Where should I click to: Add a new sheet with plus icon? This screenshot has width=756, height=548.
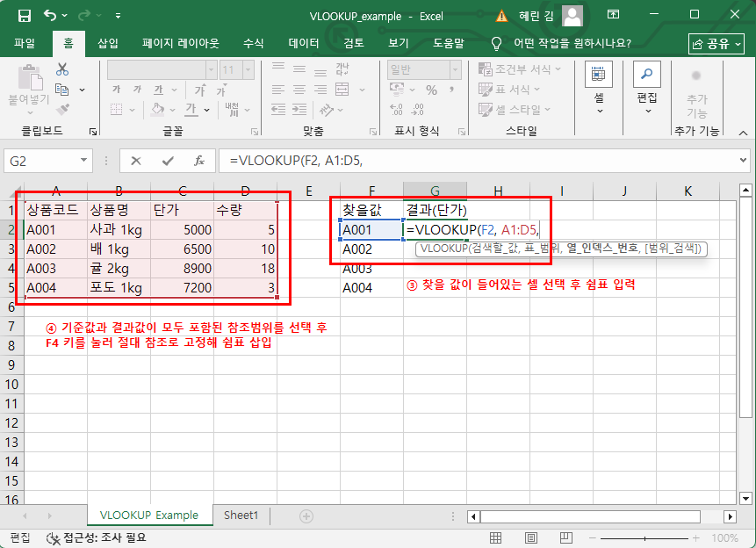(306, 516)
